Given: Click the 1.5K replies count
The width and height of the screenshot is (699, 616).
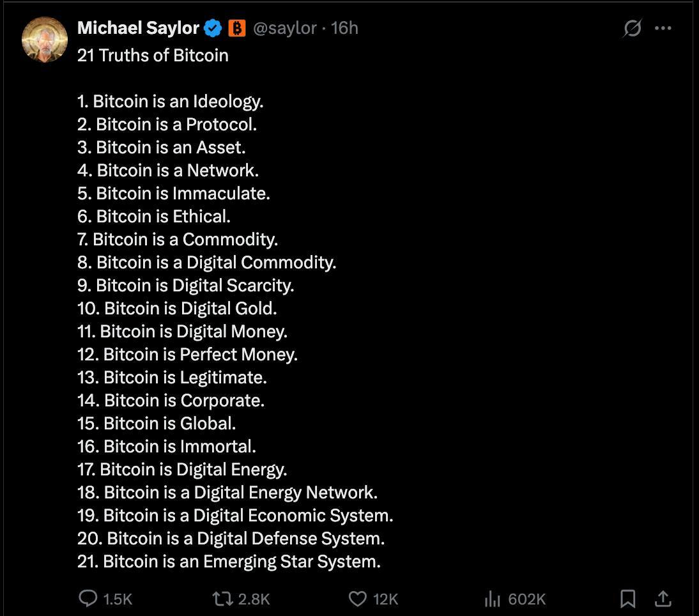Looking at the screenshot, I should pyautogui.click(x=118, y=599).
